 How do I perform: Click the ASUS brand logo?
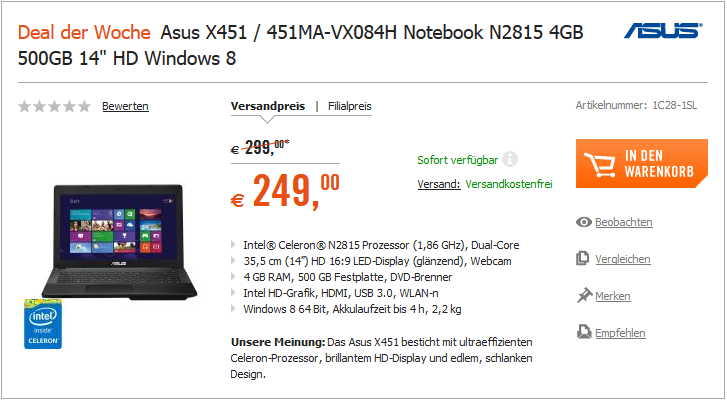(x=663, y=30)
